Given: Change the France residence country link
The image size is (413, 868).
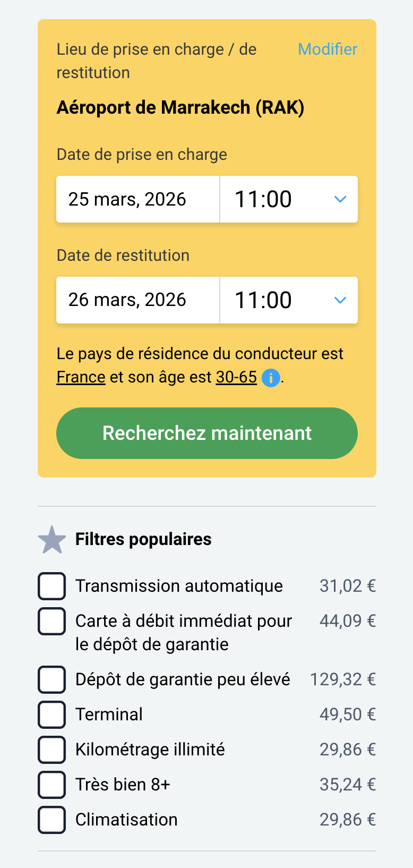Looking at the screenshot, I should (81, 377).
